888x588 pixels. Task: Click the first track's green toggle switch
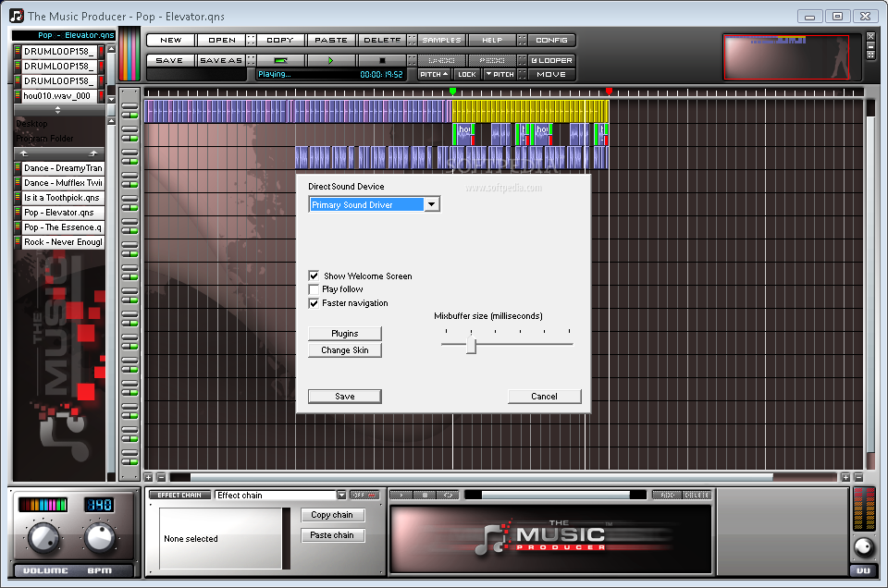(129, 116)
